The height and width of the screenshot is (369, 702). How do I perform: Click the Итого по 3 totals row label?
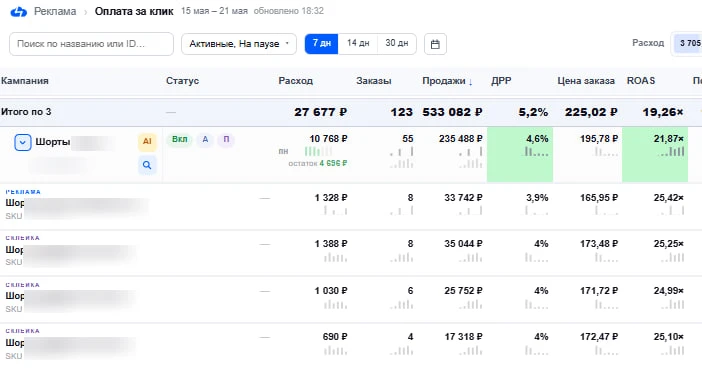26,112
